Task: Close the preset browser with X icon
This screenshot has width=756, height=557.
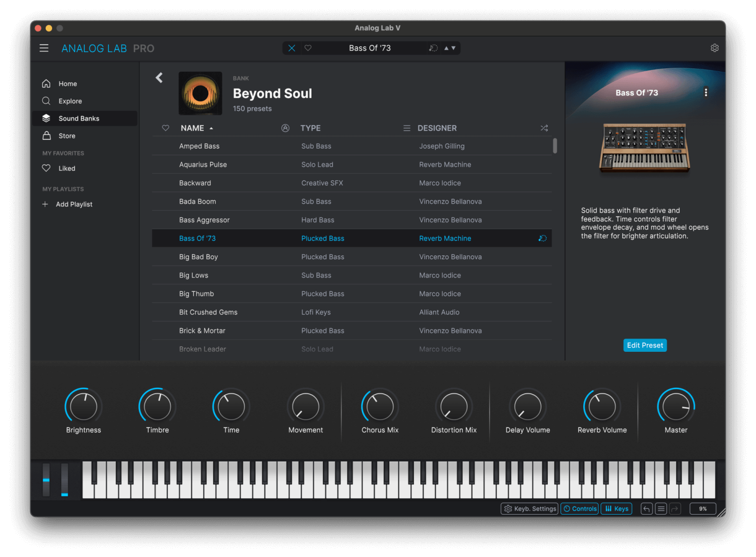Action: coord(292,48)
